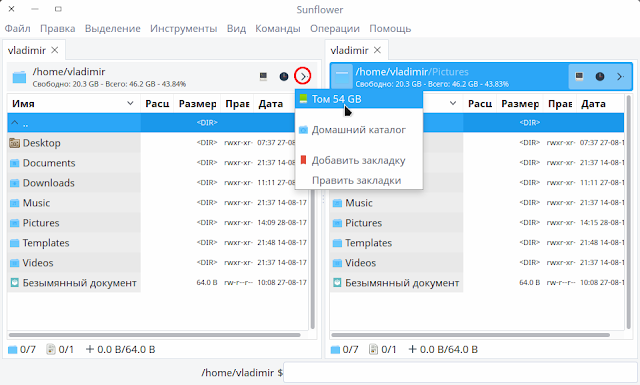Select Videos folder in right panel
Screen dimensions: 640x385
click(477, 263)
